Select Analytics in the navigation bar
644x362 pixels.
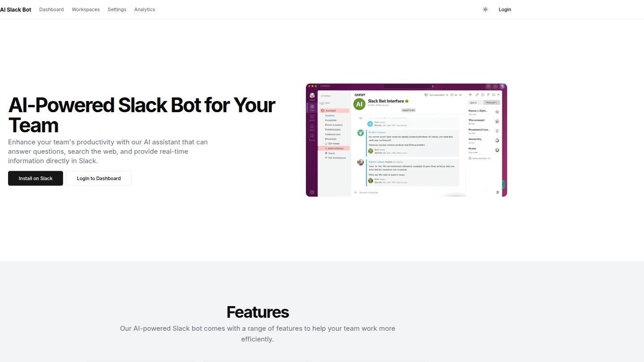(144, 9)
